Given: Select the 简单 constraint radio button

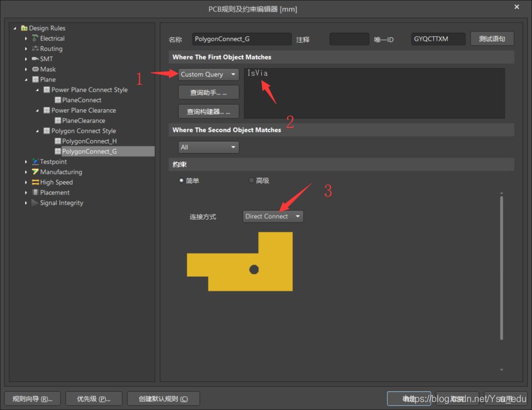Looking at the screenshot, I should 181,180.
